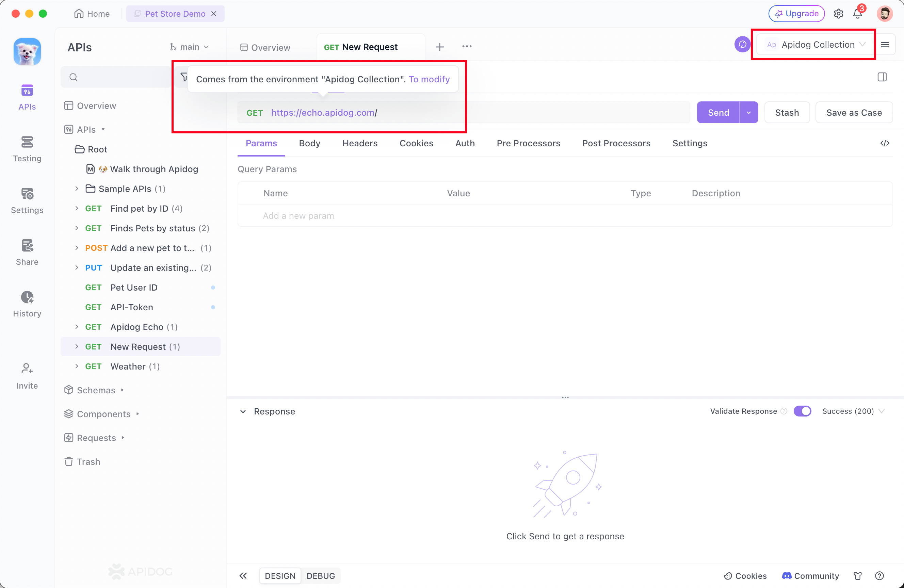Expand the Find pet by ID item

tap(77, 208)
